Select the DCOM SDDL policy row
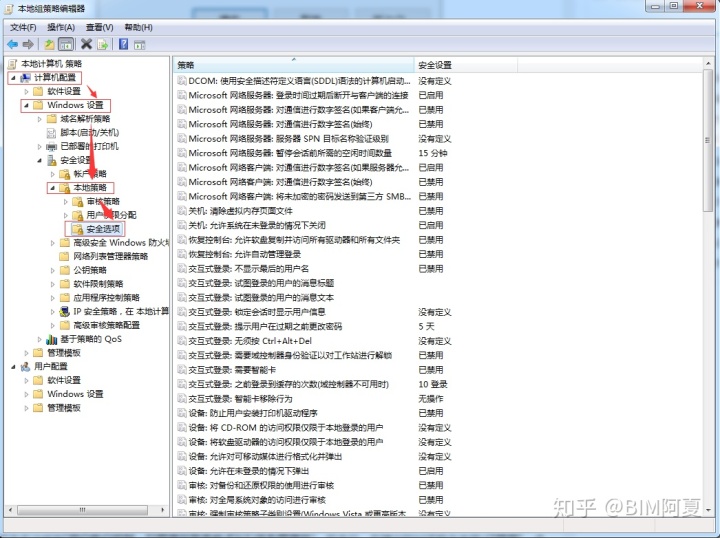Image resolution: width=720 pixels, height=538 pixels. click(x=299, y=81)
